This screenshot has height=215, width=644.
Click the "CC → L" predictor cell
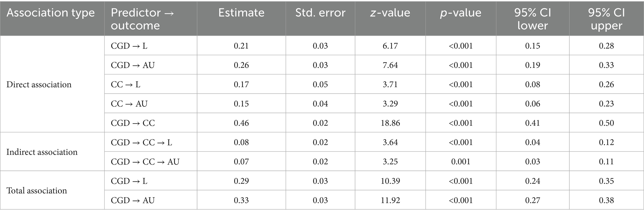125,85
